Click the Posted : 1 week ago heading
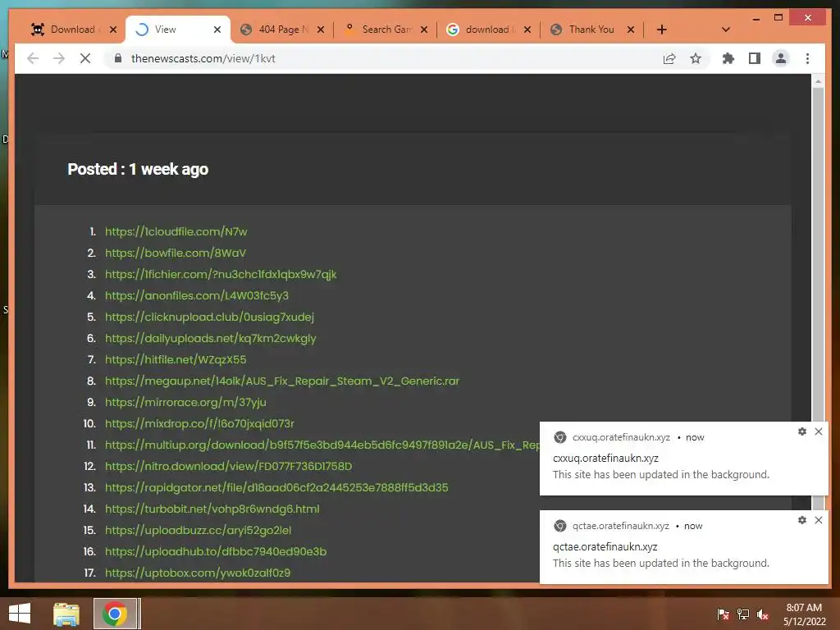The width and height of the screenshot is (840, 630). [138, 169]
